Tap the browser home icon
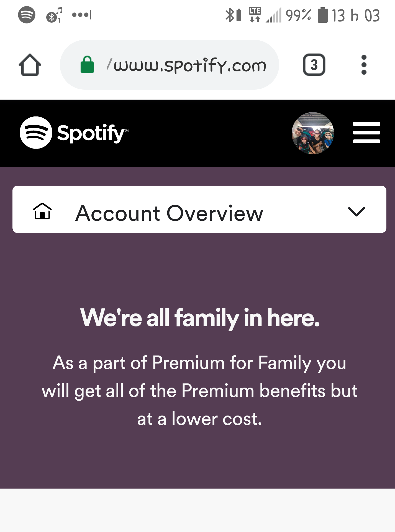 click(30, 65)
